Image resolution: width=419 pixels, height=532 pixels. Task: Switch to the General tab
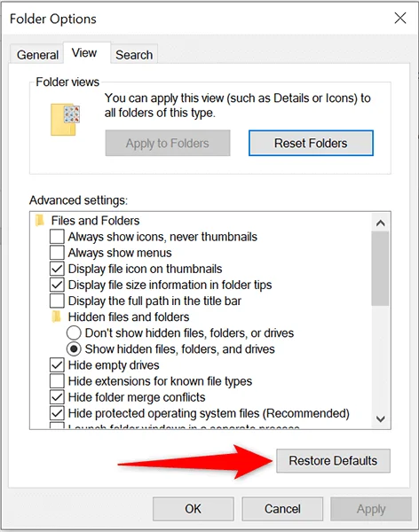click(x=37, y=55)
